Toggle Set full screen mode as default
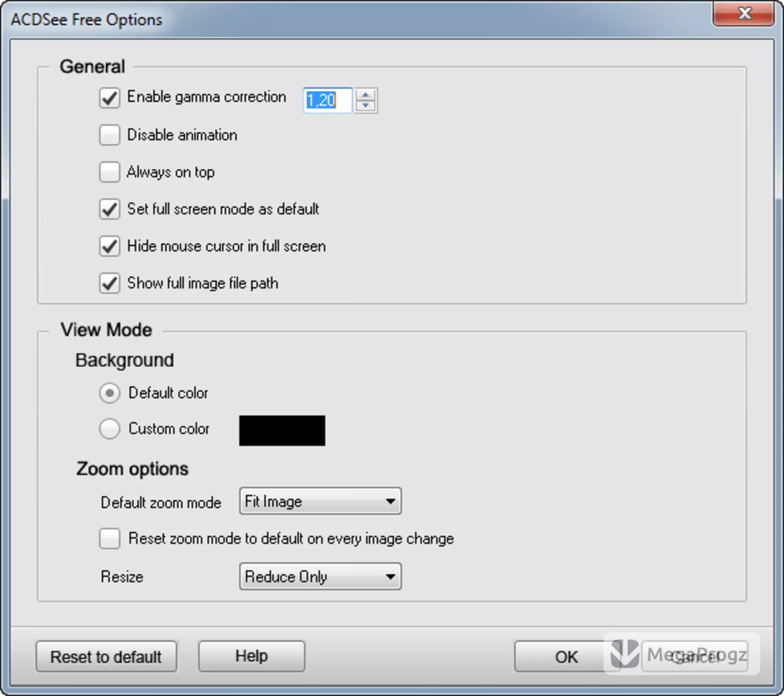784x696 pixels. (x=109, y=209)
